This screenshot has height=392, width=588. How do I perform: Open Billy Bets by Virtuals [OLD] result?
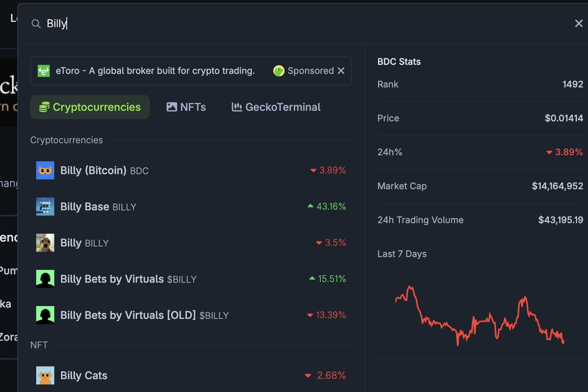(x=191, y=315)
